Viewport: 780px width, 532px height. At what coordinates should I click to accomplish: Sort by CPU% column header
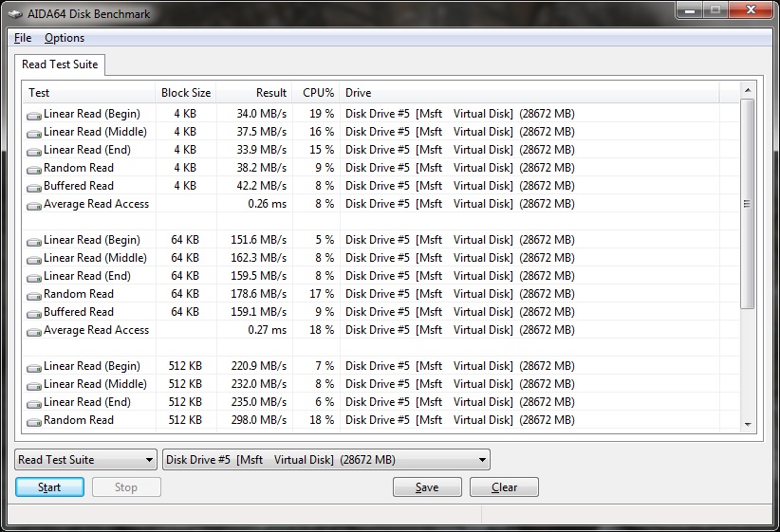click(316, 93)
